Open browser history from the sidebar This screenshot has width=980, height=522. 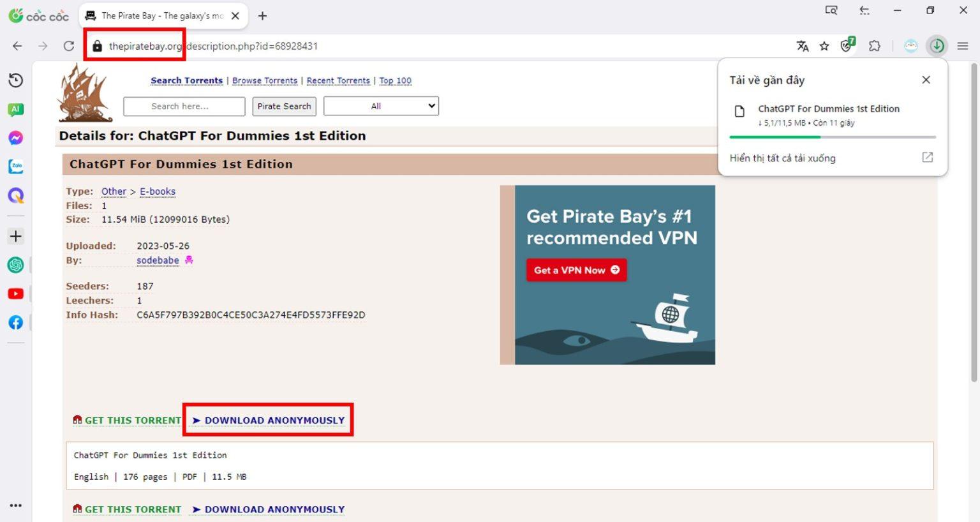(x=16, y=80)
